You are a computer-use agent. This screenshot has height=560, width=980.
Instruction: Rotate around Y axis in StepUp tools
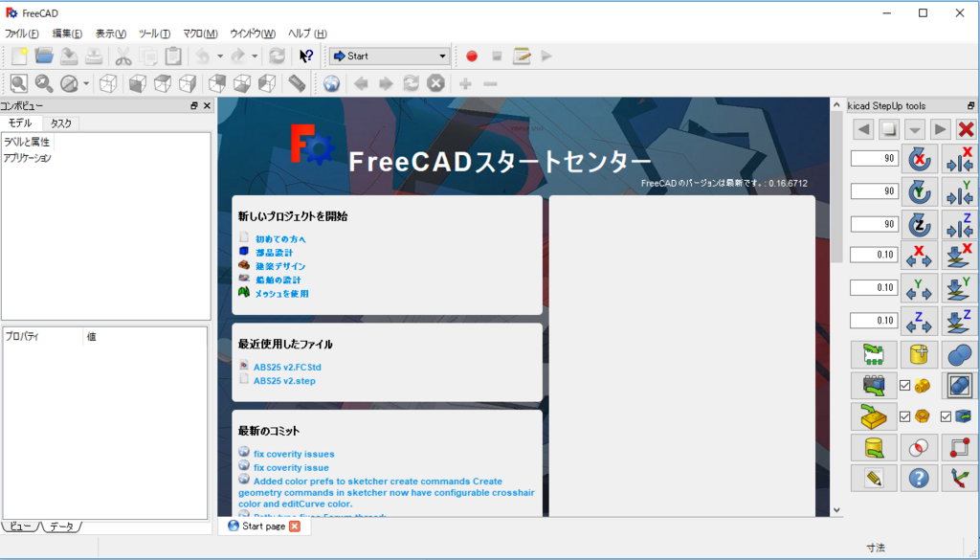click(920, 191)
